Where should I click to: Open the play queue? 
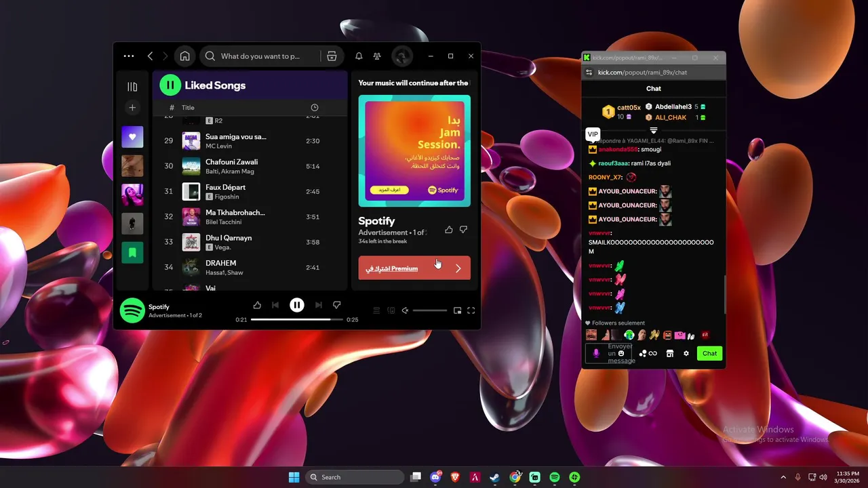click(376, 310)
